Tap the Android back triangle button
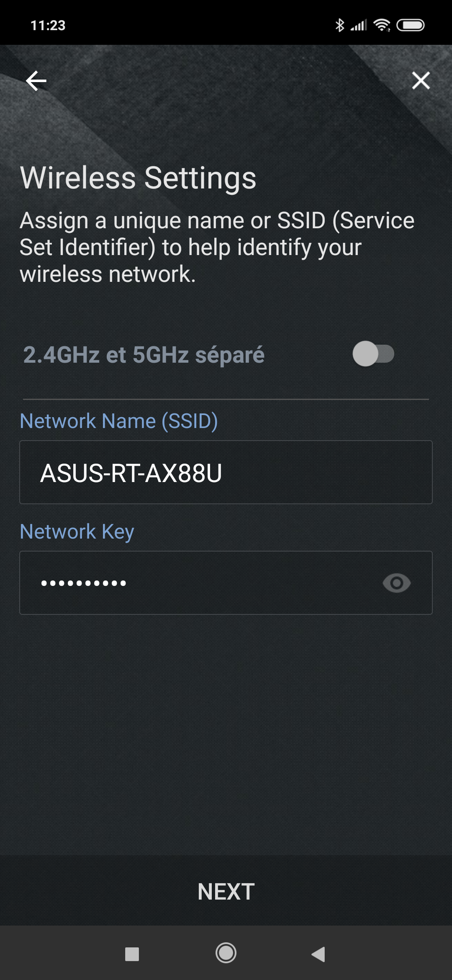 319,954
